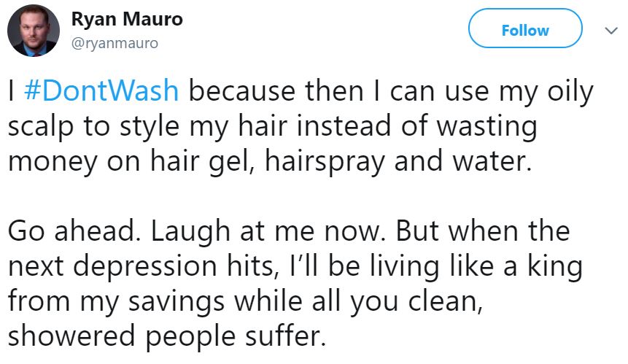The image size is (628, 364).
Task: Open the #DontWash hashtag link
Action: tap(101, 91)
